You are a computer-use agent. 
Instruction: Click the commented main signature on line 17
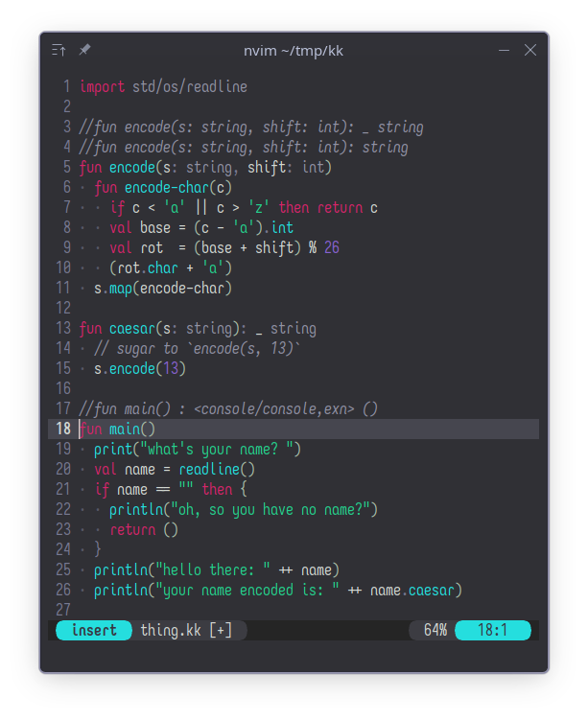228,409
